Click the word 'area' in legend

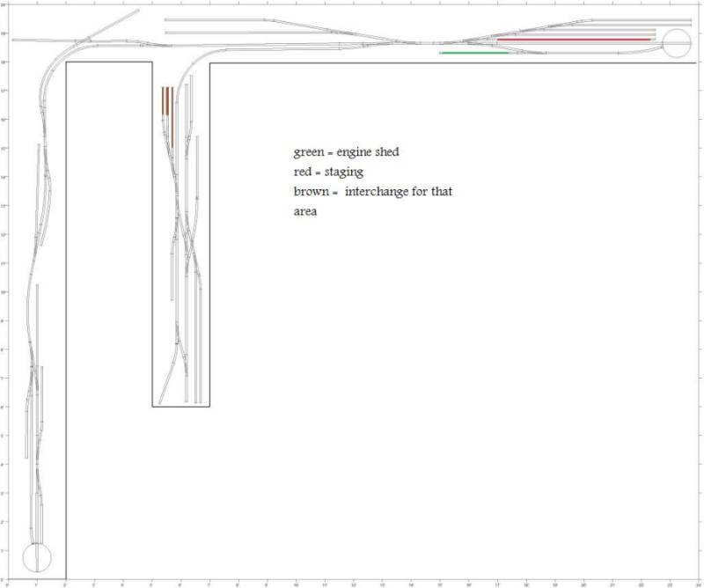click(x=304, y=211)
